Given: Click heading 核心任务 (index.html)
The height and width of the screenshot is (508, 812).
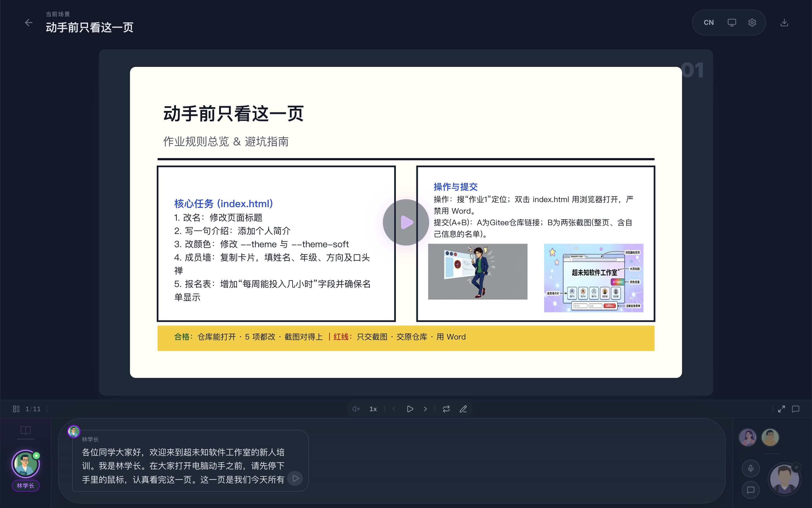Looking at the screenshot, I should [224, 203].
